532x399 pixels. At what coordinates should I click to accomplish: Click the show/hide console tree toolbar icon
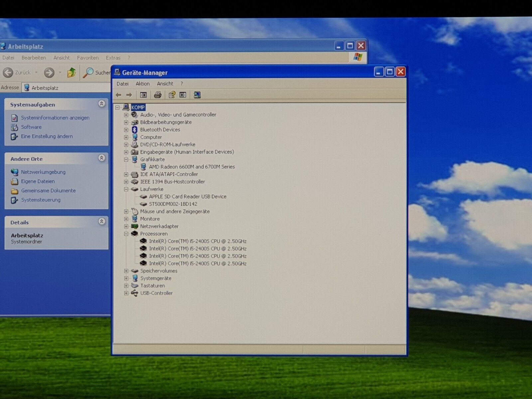tap(143, 95)
